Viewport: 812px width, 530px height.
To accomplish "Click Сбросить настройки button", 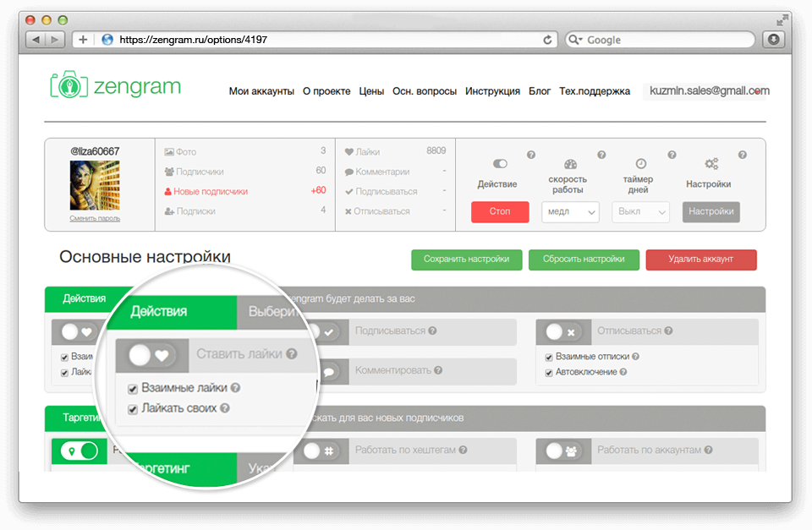I will [x=584, y=260].
